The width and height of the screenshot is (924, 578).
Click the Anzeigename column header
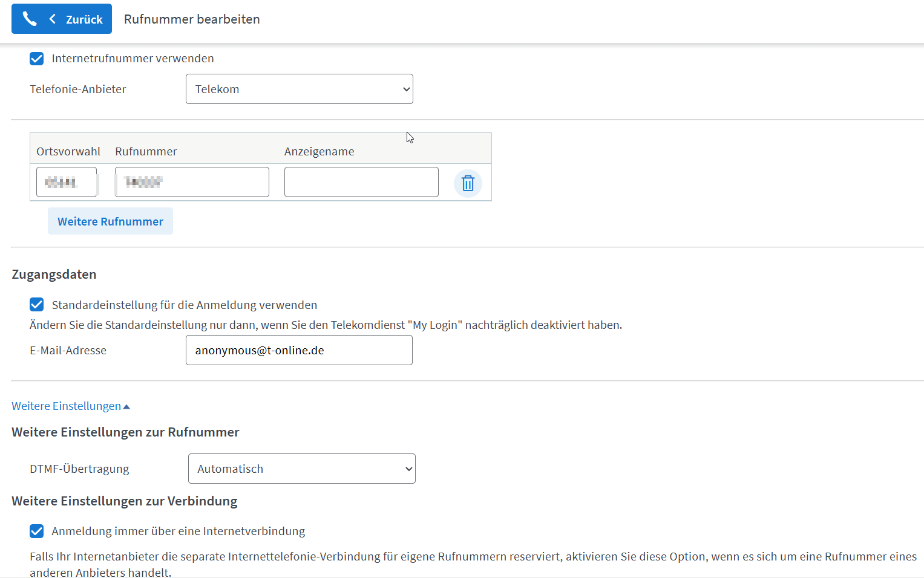(319, 152)
